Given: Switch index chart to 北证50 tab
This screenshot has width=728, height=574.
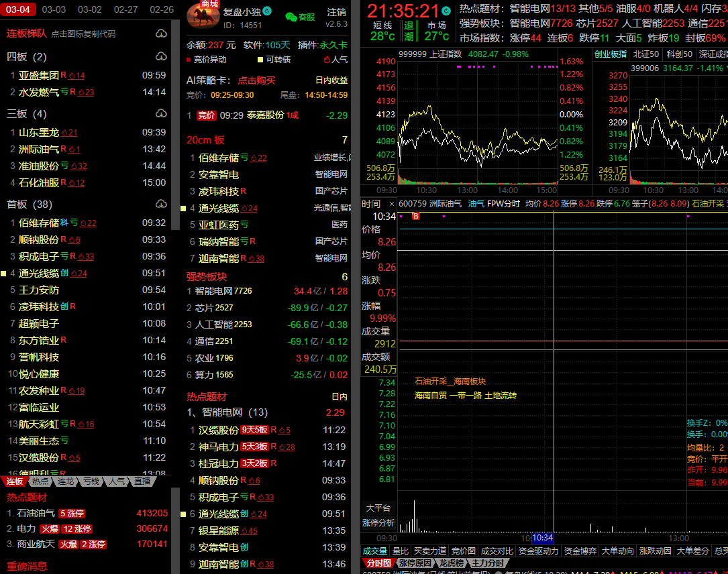Looking at the screenshot, I should pyautogui.click(x=645, y=54).
